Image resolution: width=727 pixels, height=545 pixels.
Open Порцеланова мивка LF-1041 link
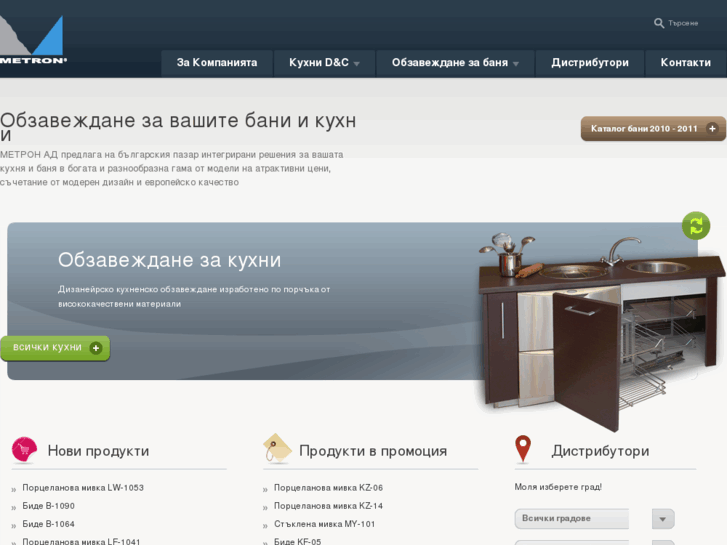tap(81, 541)
